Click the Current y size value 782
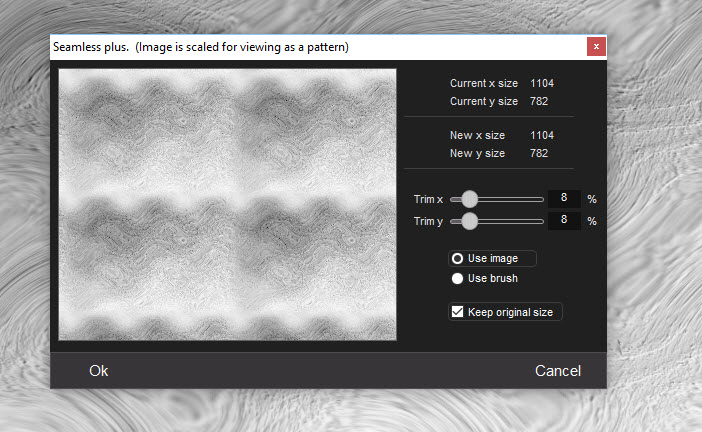Viewport: 702px width, 432px height. pyautogui.click(x=538, y=101)
